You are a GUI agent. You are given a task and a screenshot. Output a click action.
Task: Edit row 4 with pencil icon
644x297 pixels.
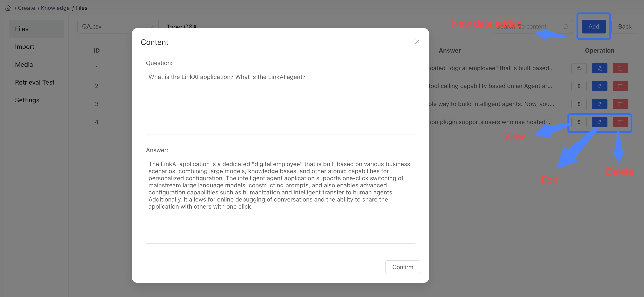click(600, 122)
